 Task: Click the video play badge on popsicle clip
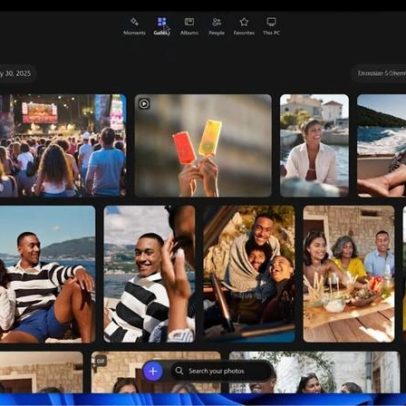click(x=144, y=104)
